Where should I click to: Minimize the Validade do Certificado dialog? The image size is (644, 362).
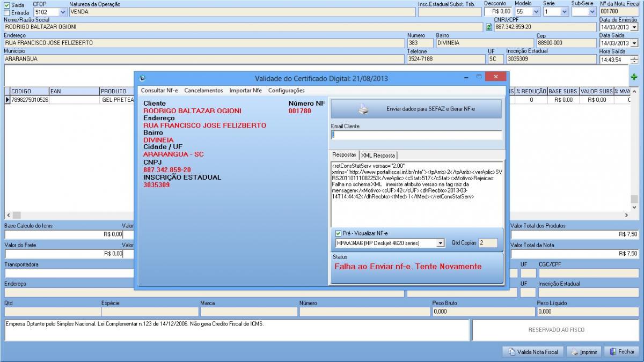point(466,78)
